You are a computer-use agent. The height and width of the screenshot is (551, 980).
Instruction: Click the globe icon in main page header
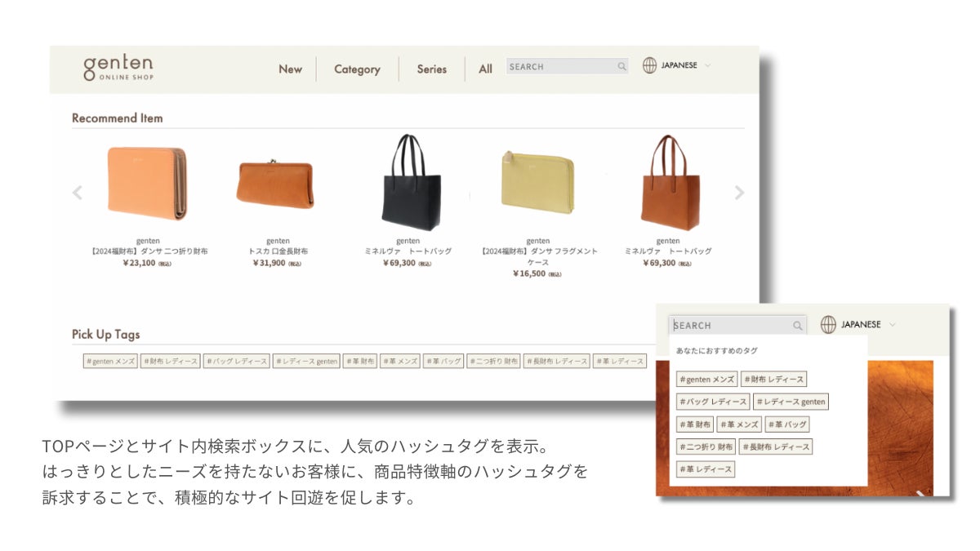(x=649, y=66)
